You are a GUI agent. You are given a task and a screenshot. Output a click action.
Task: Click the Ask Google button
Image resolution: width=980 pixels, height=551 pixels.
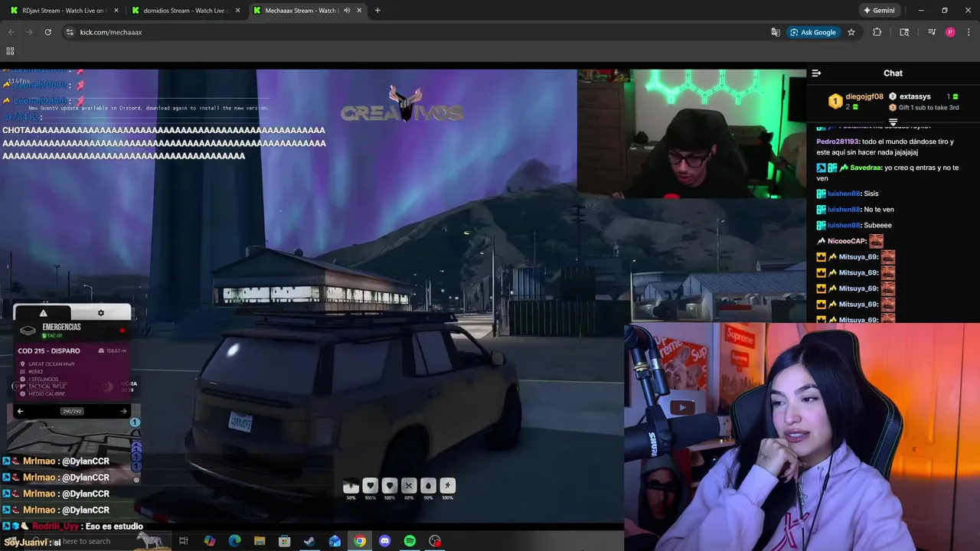point(813,32)
